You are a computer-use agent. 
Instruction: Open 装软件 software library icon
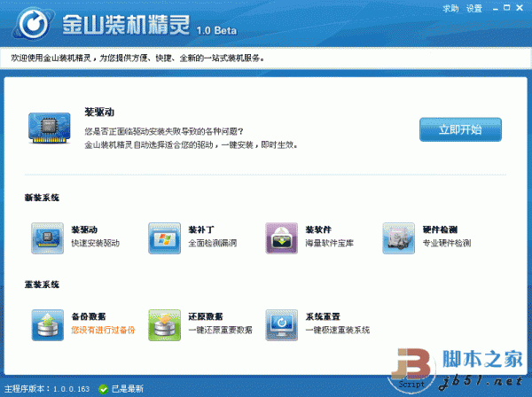282,238
